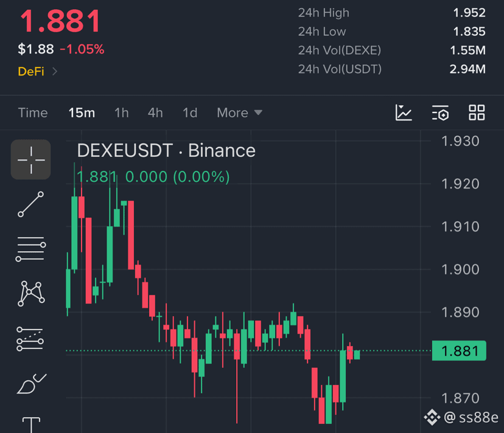Select the XABCD pattern tool
504x433 pixels.
click(x=31, y=294)
